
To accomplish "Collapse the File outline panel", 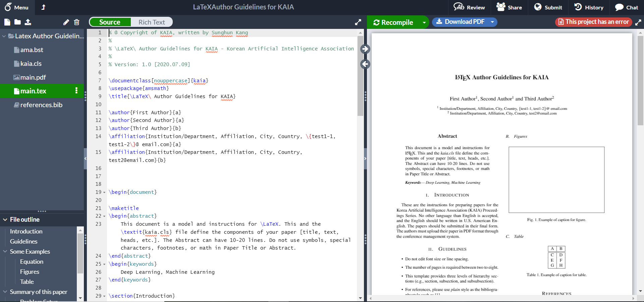I will 5,220.
